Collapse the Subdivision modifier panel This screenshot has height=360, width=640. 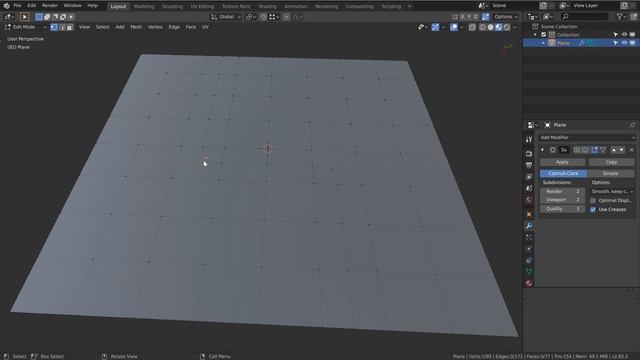click(542, 150)
